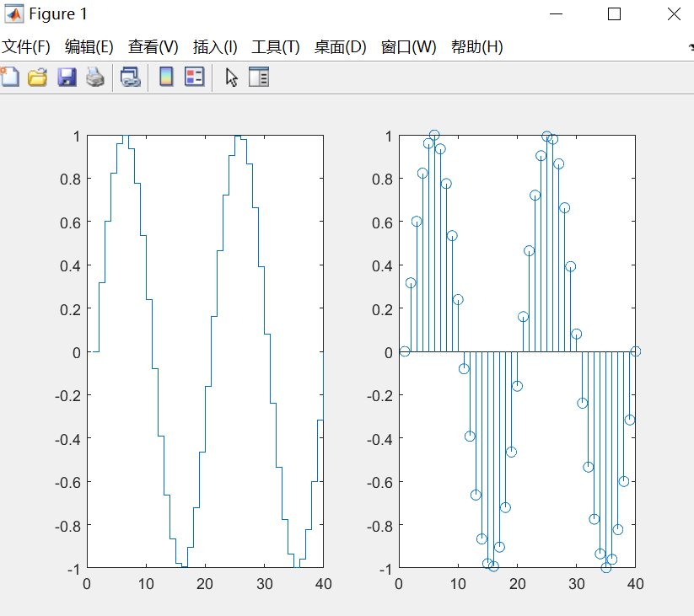Viewport: 694px width, 616px height.
Task: Open the 编辑(E) menu
Action: tap(87, 47)
